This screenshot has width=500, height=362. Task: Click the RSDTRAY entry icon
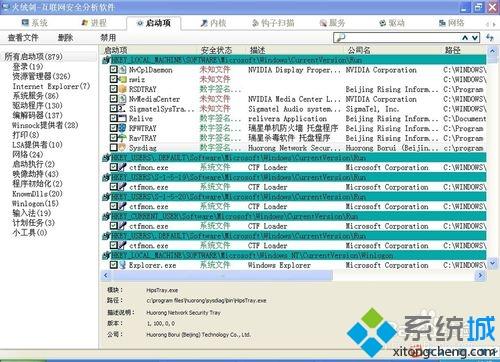coord(123,89)
